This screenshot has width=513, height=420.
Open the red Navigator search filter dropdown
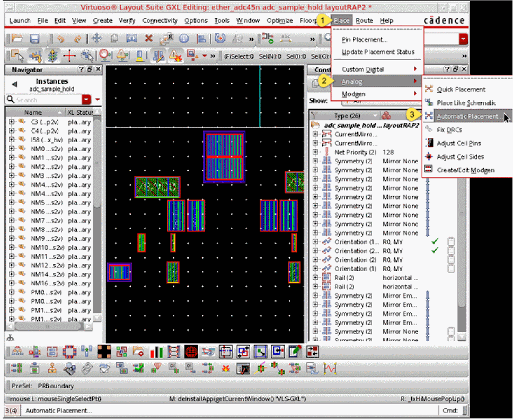86,100
